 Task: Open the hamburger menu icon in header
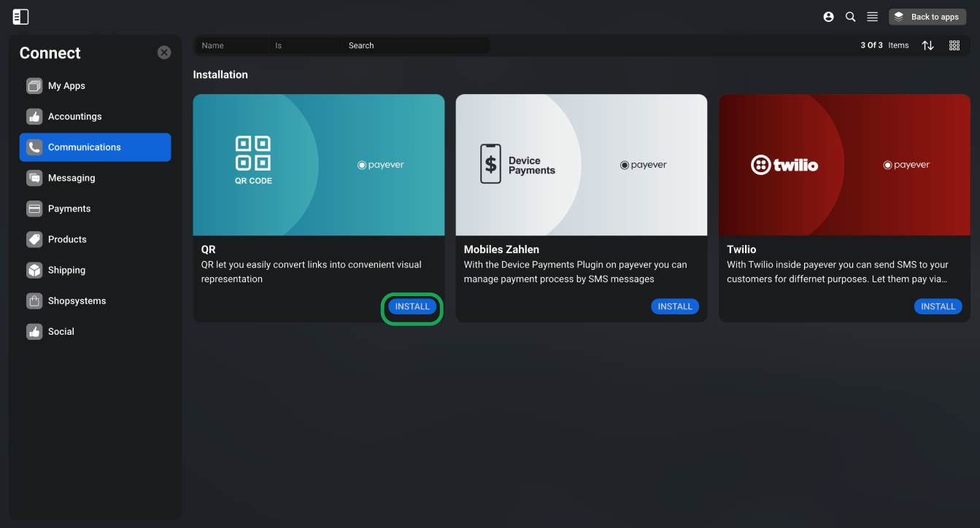(872, 17)
